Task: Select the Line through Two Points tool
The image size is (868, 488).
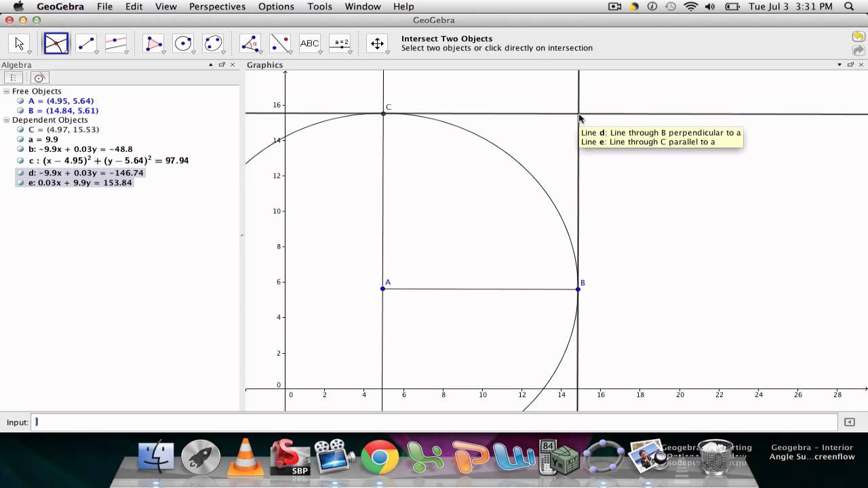Action: click(86, 44)
